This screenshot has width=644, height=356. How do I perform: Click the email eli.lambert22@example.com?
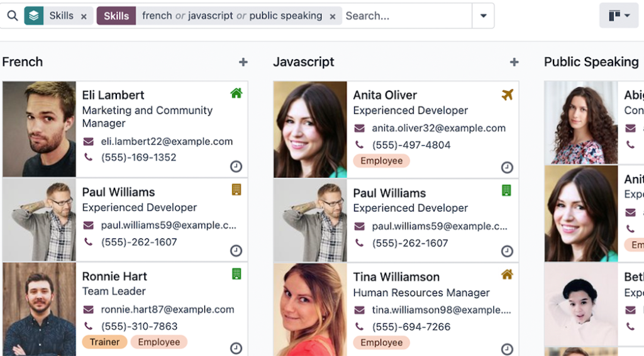(x=167, y=142)
